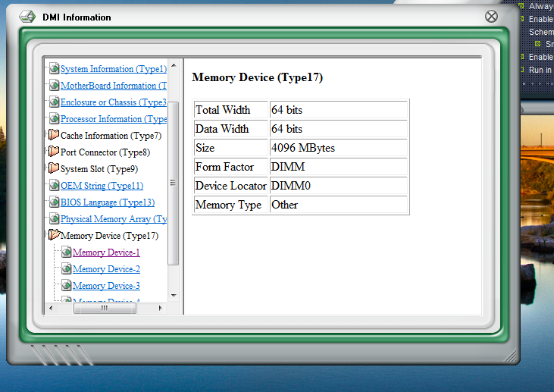Viewport: 554px width, 392px height.
Task: Select System Slot (Type9) tree item
Action: tap(99, 169)
